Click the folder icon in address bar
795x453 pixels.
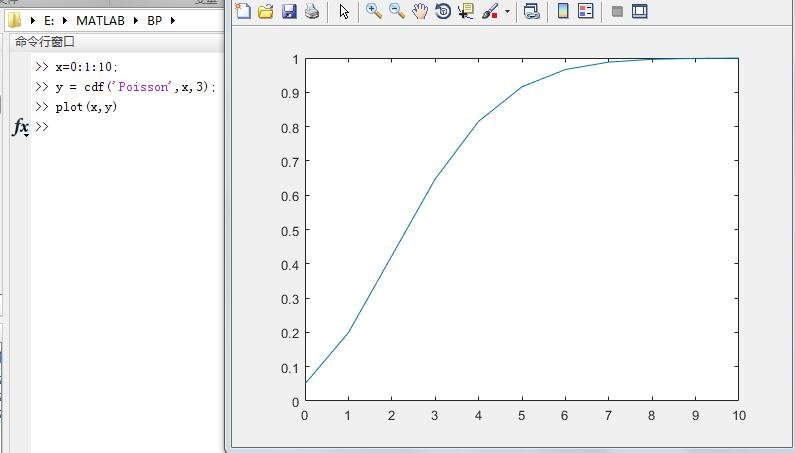tap(15, 21)
